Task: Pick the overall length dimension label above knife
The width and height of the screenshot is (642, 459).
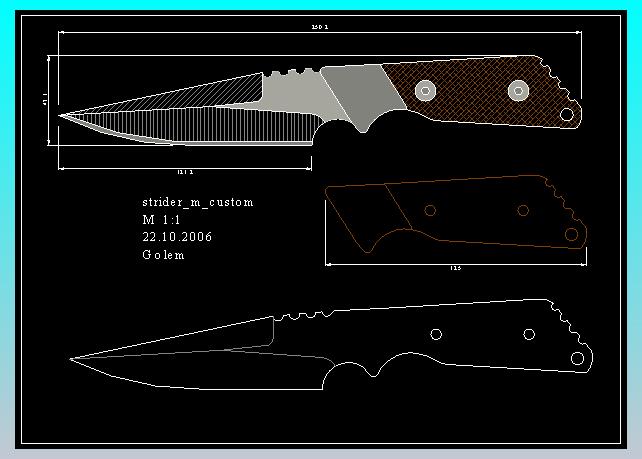Action: tap(320, 27)
